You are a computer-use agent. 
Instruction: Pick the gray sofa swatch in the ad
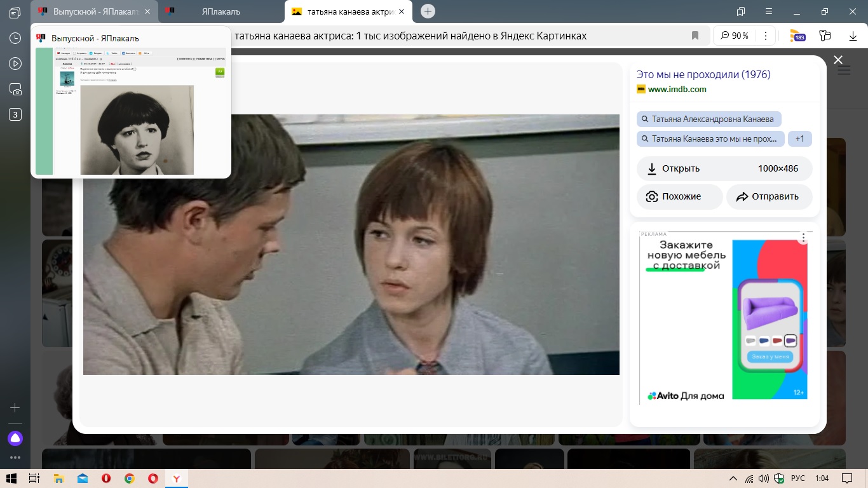751,341
